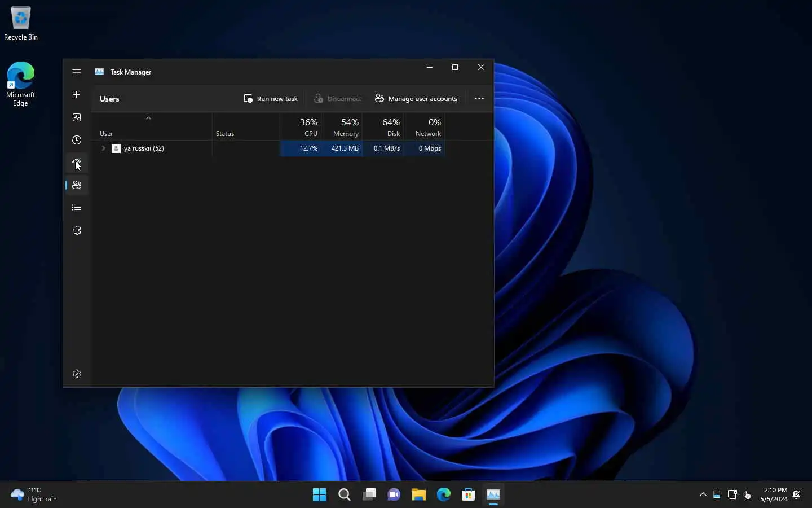The width and height of the screenshot is (812, 508).
Task: Open Edge browser from taskbar
Action: [x=444, y=494]
